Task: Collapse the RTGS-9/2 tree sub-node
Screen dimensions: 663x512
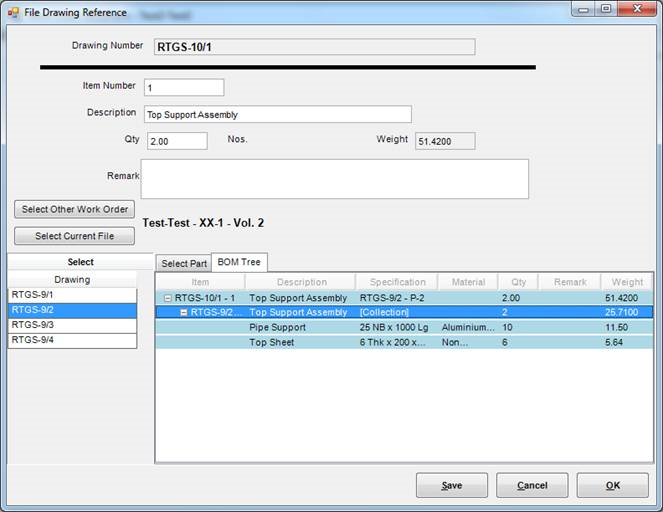Action: tap(184, 313)
